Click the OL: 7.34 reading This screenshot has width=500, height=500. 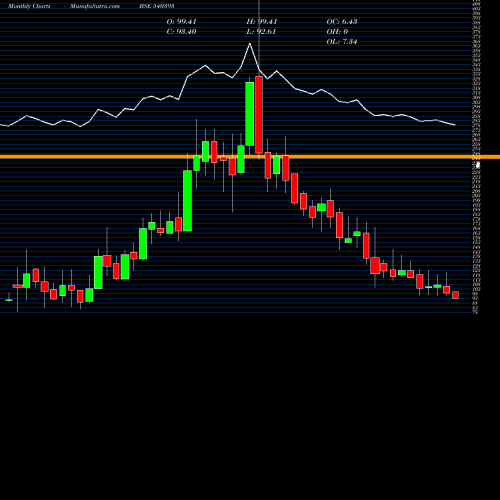point(342,42)
